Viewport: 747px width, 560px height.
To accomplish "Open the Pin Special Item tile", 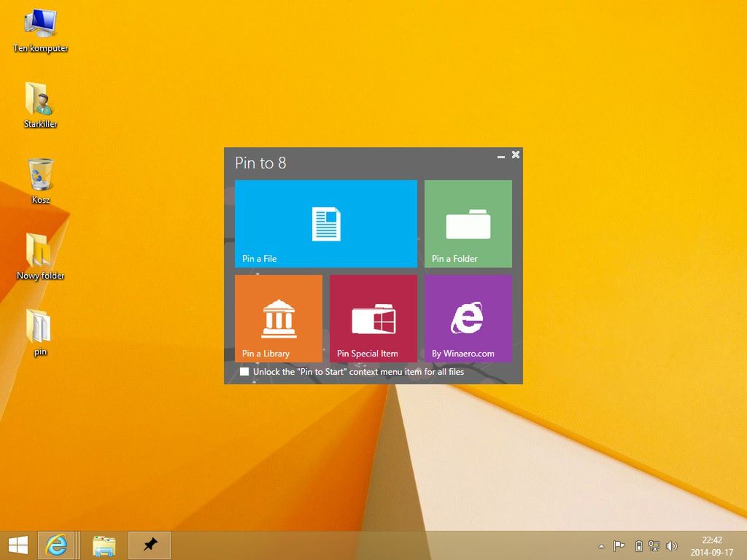I will pos(373,318).
